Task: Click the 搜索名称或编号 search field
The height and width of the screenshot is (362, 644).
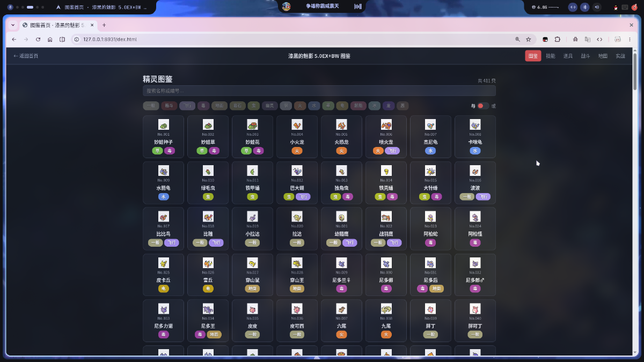Action: [x=319, y=91]
